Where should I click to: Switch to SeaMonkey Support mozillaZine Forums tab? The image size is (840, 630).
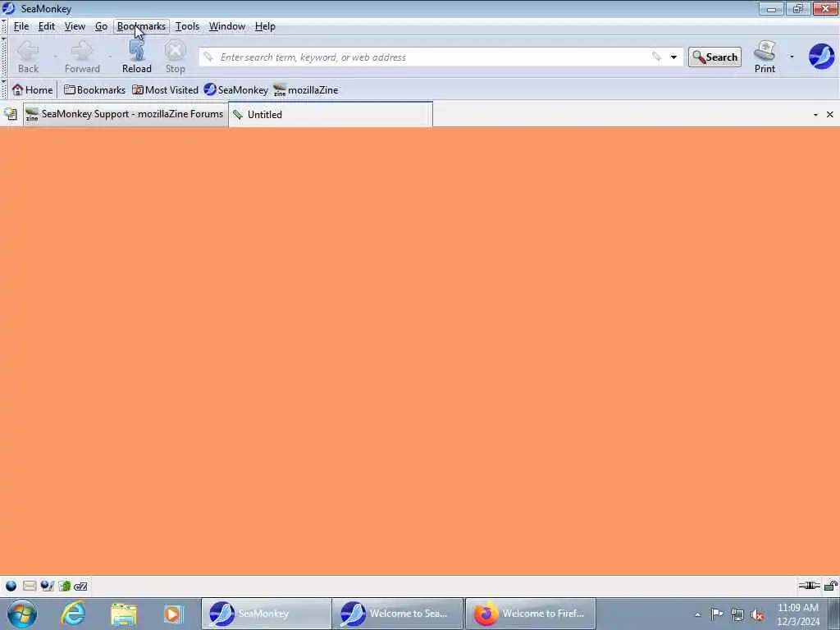[x=126, y=114]
